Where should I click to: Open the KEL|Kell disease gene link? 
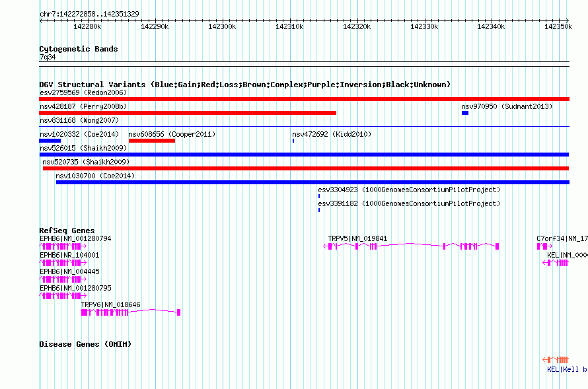point(567,369)
